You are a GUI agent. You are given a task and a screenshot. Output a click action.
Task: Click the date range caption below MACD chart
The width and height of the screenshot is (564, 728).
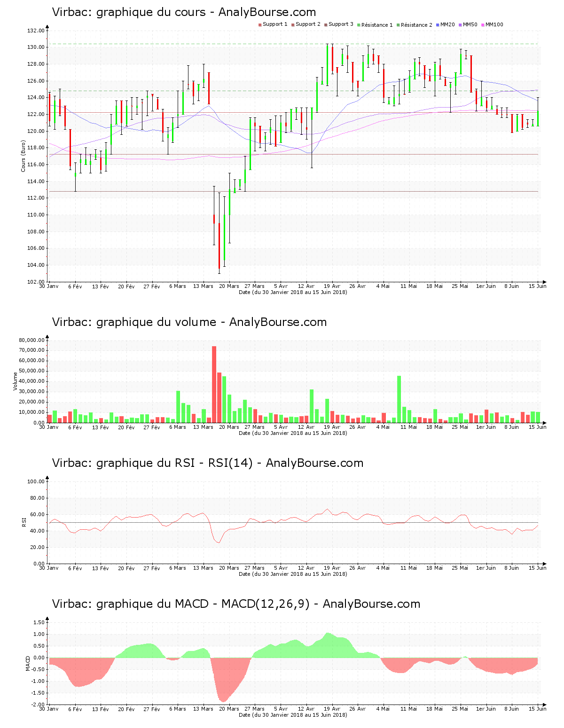point(293,715)
